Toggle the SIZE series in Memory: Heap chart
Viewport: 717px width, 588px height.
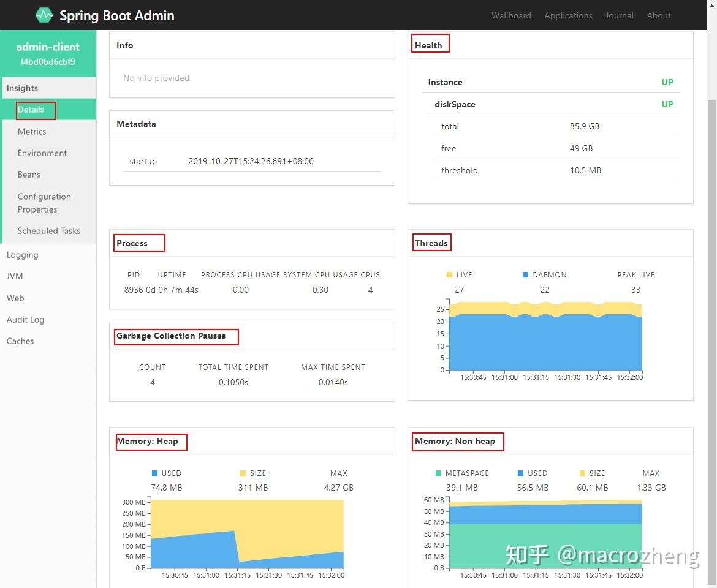click(243, 473)
